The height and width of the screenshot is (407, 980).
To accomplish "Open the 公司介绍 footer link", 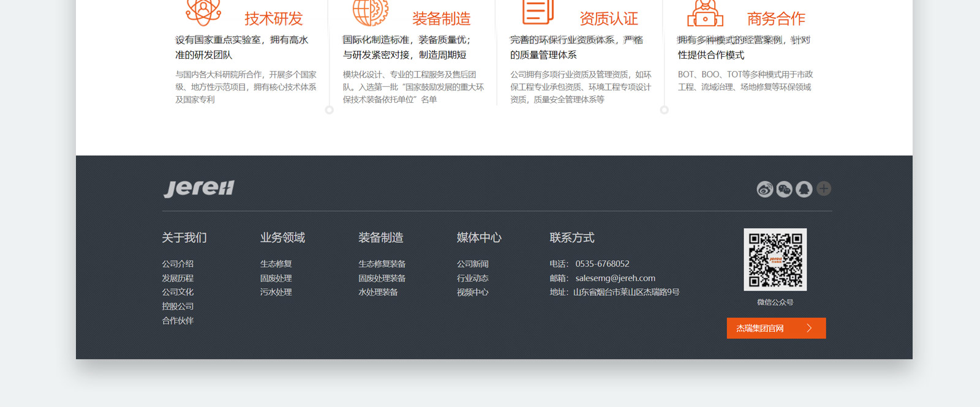I will pyautogui.click(x=178, y=264).
